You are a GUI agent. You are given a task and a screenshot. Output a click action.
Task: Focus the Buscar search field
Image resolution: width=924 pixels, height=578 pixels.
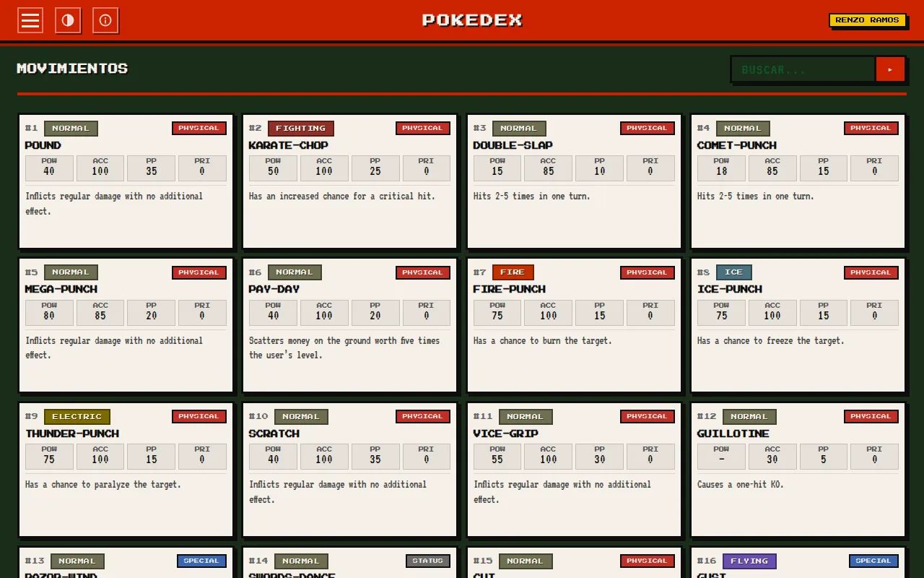click(803, 69)
